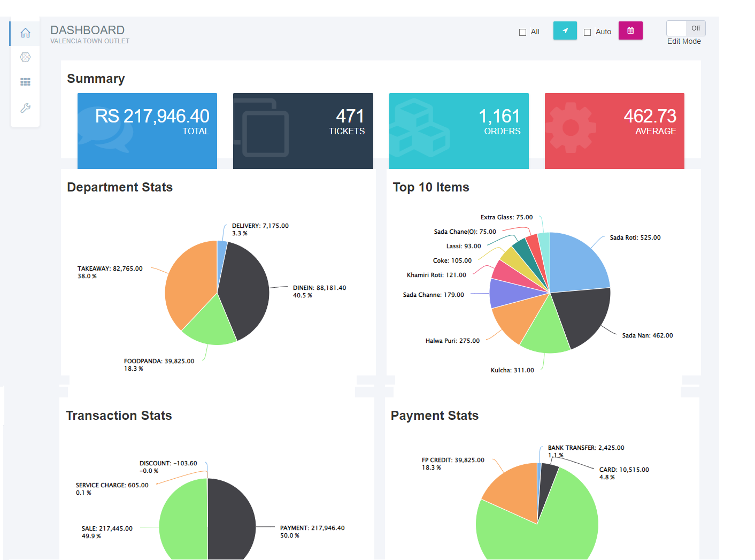Click the teal location arrow button
This screenshot has height=560, width=755.
pyautogui.click(x=565, y=30)
